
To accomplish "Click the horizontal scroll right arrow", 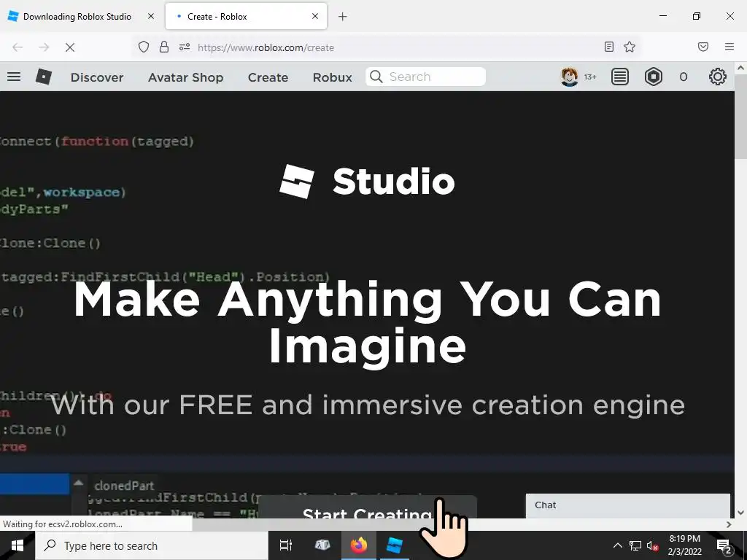I will [729, 524].
